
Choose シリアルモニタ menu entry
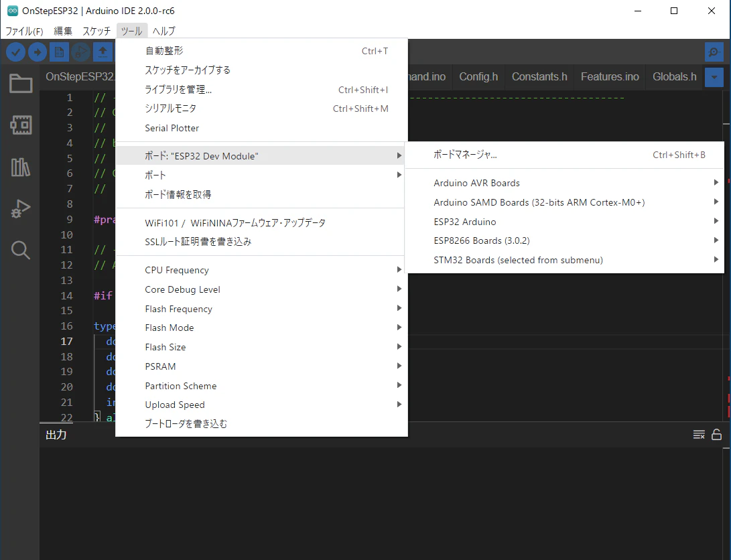(x=261, y=109)
